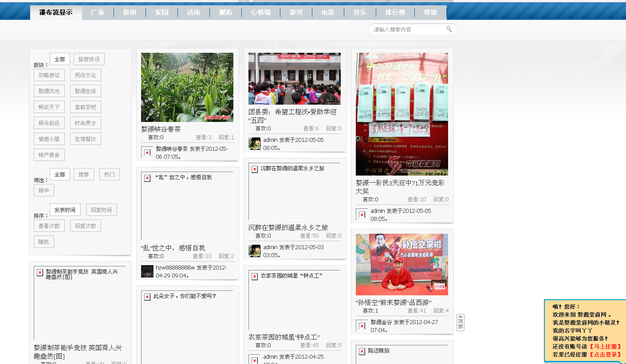Show 推荐 recommended posts
Image resolution: width=626 pixels, height=364 pixels.
[84, 174]
